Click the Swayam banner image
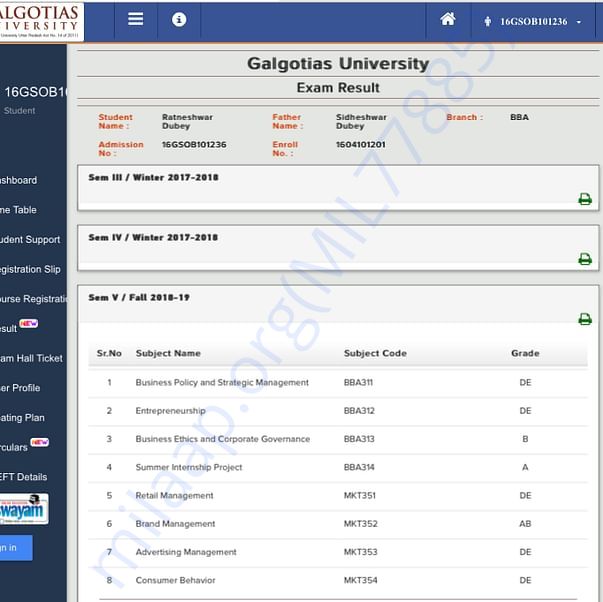This screenshot has height=602, width=603. point(24,509)
